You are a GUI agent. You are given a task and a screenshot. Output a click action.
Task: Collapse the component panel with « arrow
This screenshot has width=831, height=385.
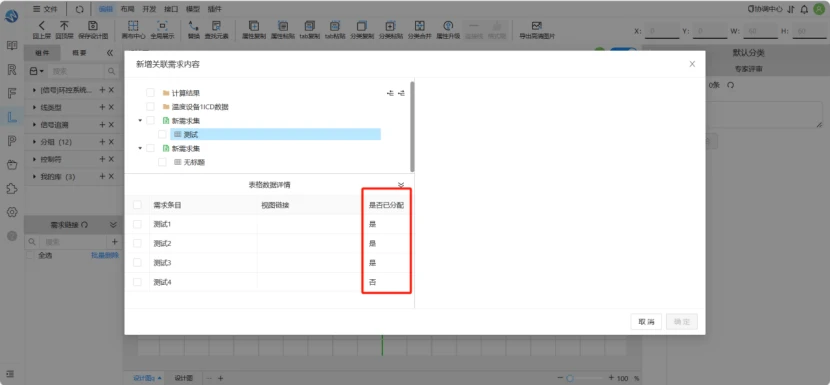pos(110,53)
